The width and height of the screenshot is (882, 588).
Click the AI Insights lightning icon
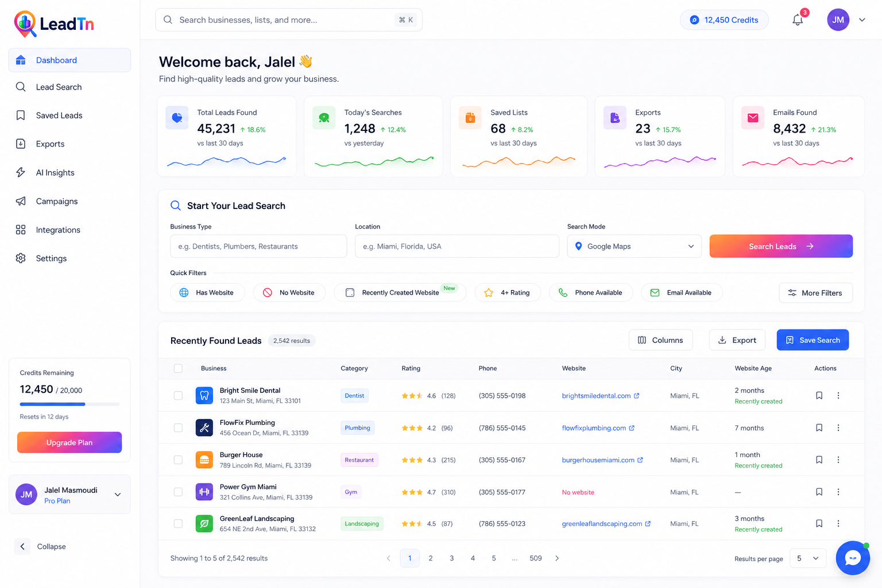pos(21,172)
